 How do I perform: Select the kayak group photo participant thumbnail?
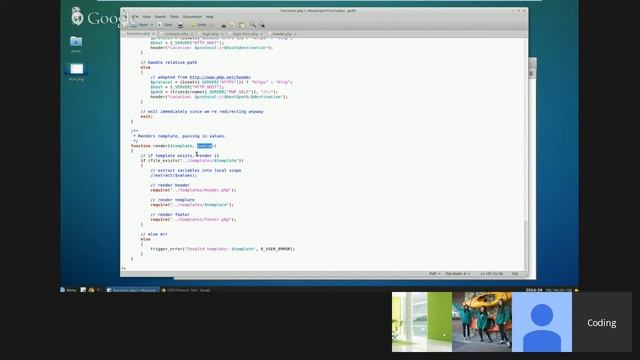(x=482, y=322)
